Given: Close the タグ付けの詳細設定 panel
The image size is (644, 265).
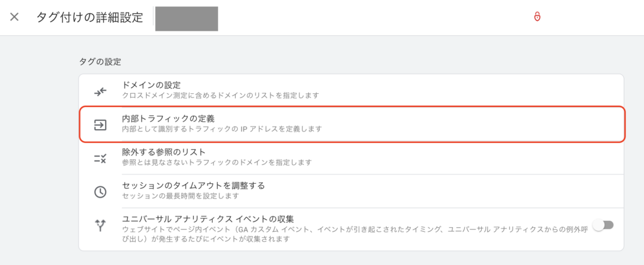Looking at the screenshot, I should [x=14, y=17].
